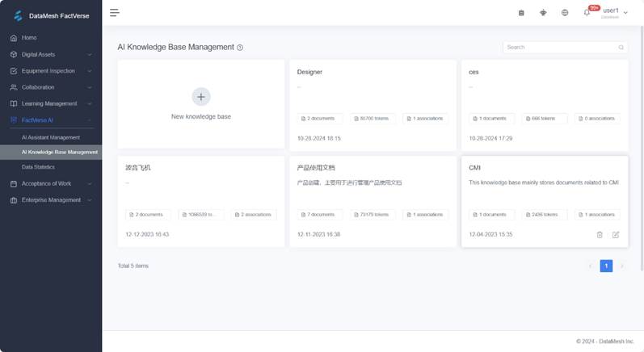The height and width of the screenshot is (352, 644).
Task: Expand the Digital Assets menu
Action: pos(51,55)
